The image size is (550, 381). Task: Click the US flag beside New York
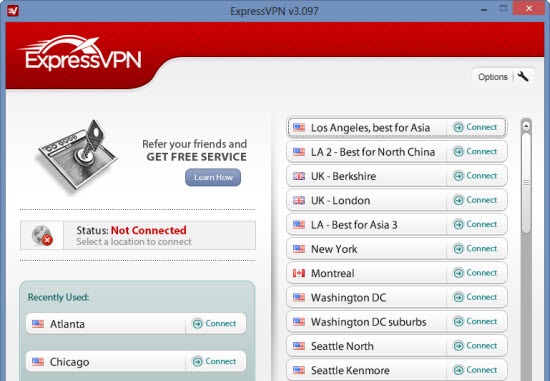point(299,249)
